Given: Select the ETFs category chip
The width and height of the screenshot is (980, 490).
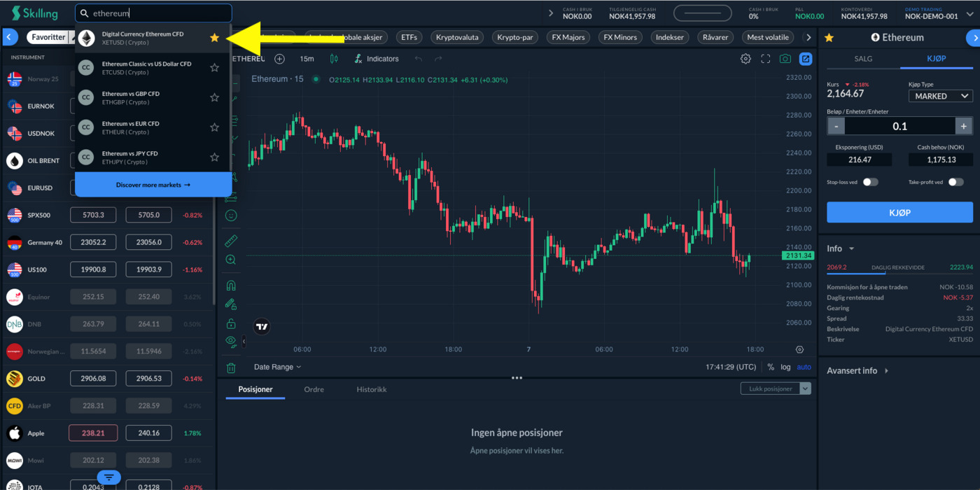Looking at the screenshot, I should [409, 37].
